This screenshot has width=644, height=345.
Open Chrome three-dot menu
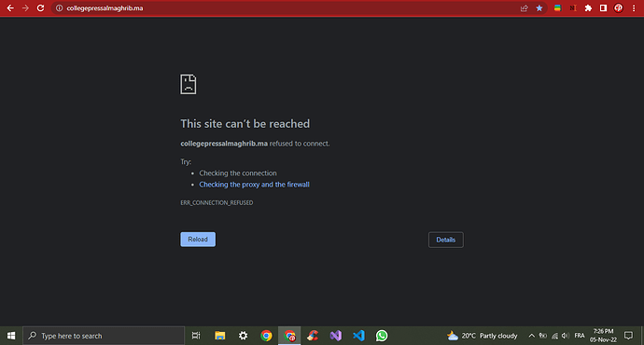tap(634, 8)
